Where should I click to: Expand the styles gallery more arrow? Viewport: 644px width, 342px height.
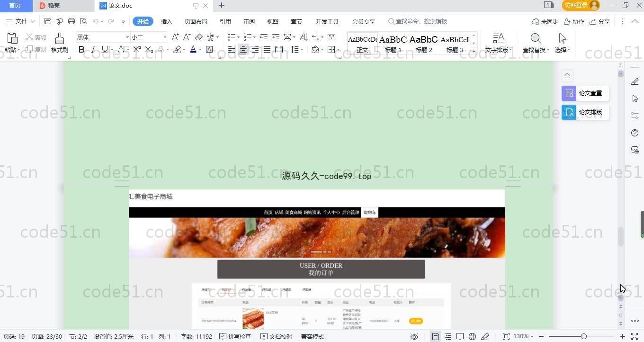pos(474,50)
